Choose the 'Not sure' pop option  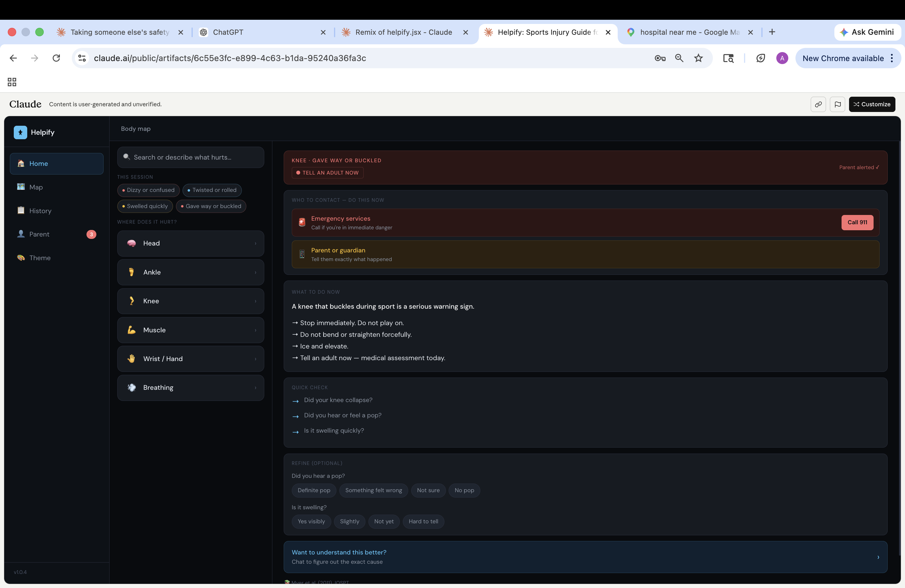click(428, 490)
